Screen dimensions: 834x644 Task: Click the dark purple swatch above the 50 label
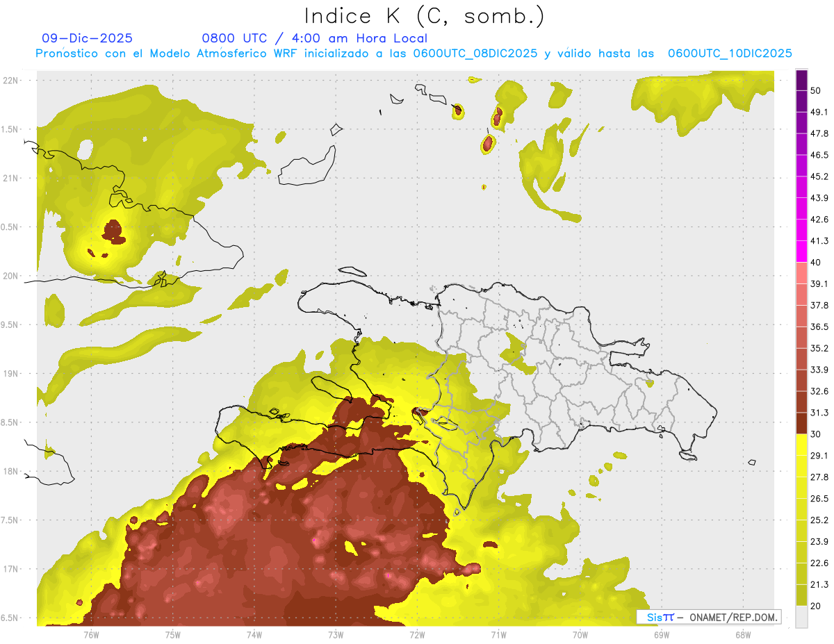tap(802, 80)
